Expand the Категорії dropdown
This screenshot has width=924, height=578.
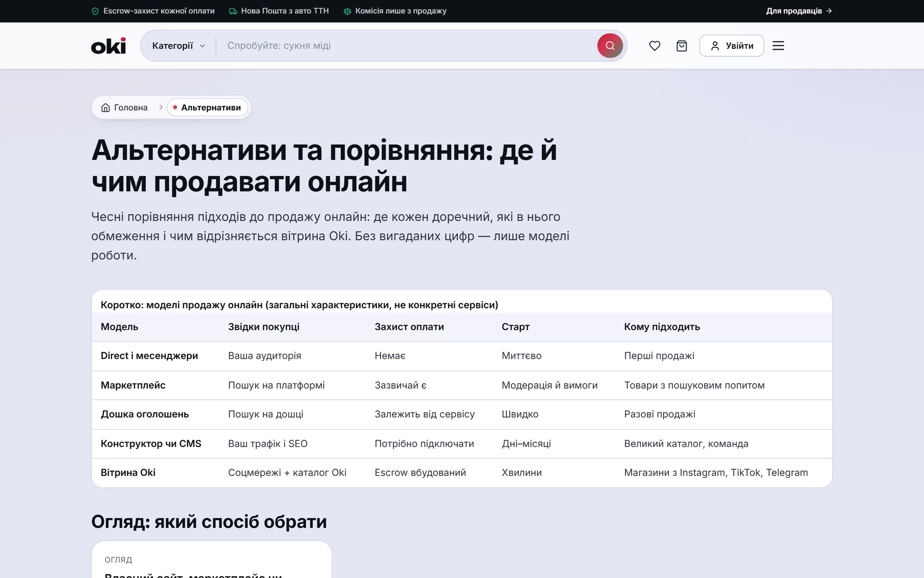[179, 46]
